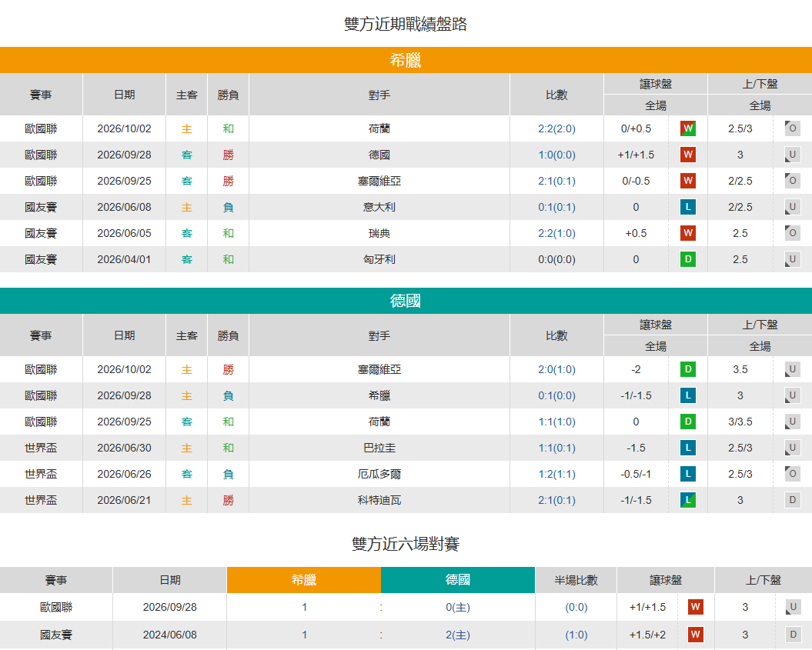
Task: Click the U badge in Greece vs 德國 row
Action: click(x=792, y=155)
